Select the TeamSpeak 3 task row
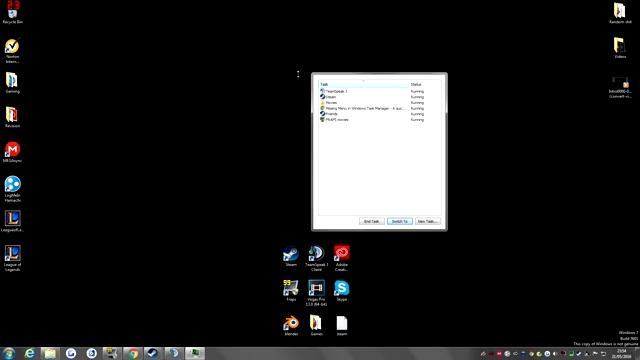Image resolution: width=640 pixels, height=360 pixels. tap(380, 91)
